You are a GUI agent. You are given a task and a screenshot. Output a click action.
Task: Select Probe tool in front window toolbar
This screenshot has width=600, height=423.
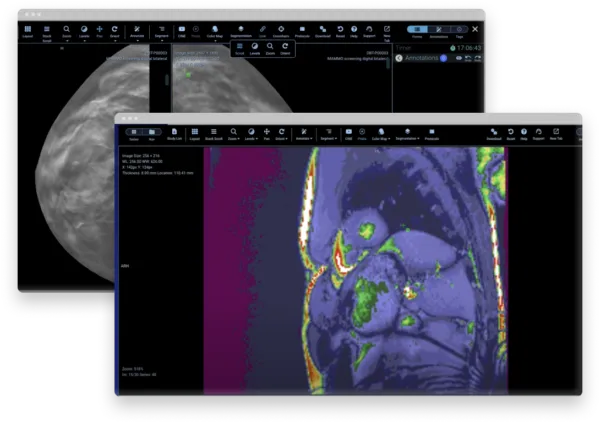pos(362,134)
